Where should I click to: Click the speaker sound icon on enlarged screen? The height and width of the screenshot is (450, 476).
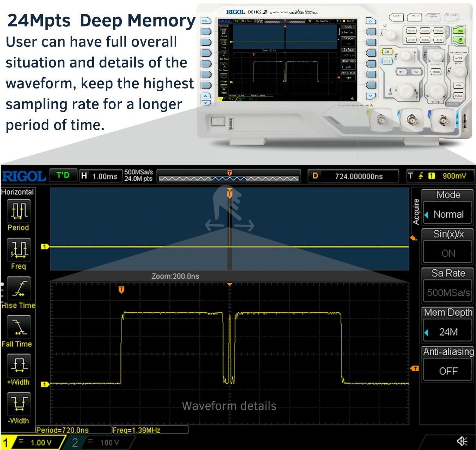coord(462,441)
